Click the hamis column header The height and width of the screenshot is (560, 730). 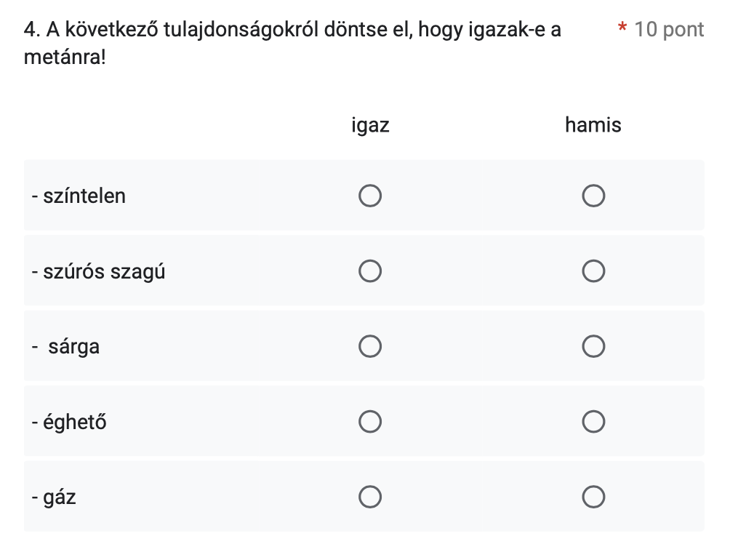pos(593,125)
